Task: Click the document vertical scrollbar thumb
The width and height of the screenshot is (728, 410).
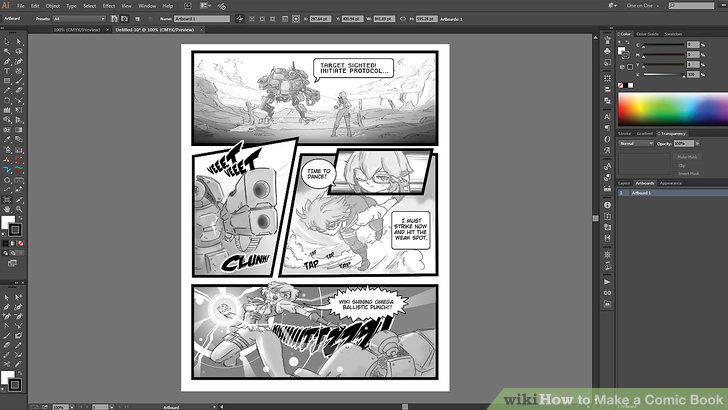Action: coord(596,218)
